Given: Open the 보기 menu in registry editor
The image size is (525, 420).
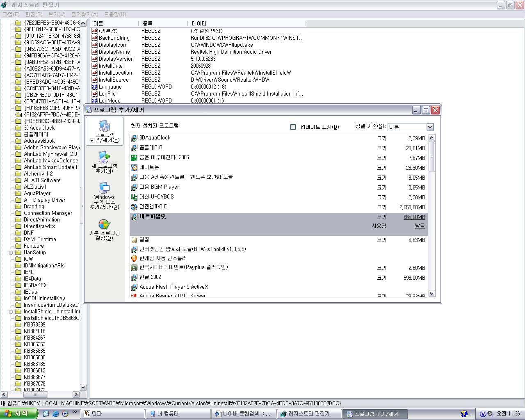Looking at the screenshot, I should (x=57, y=14).
